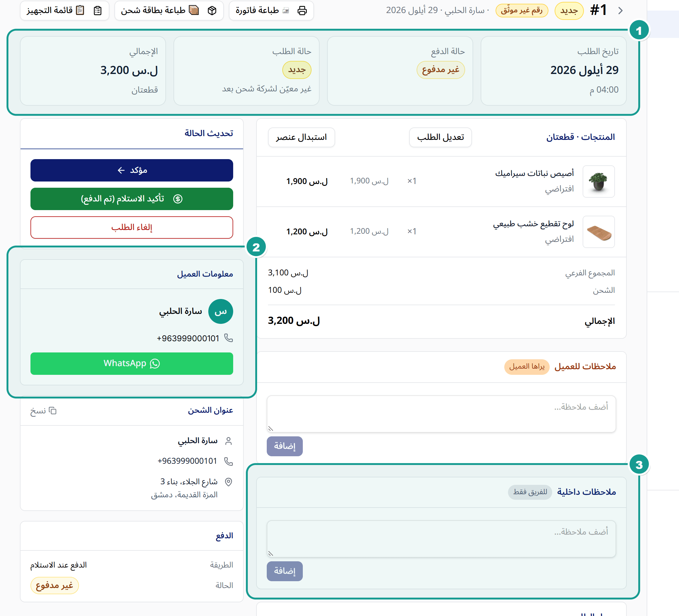Click the تحديث الحالة section heading
679x616 pixels.
209,133
